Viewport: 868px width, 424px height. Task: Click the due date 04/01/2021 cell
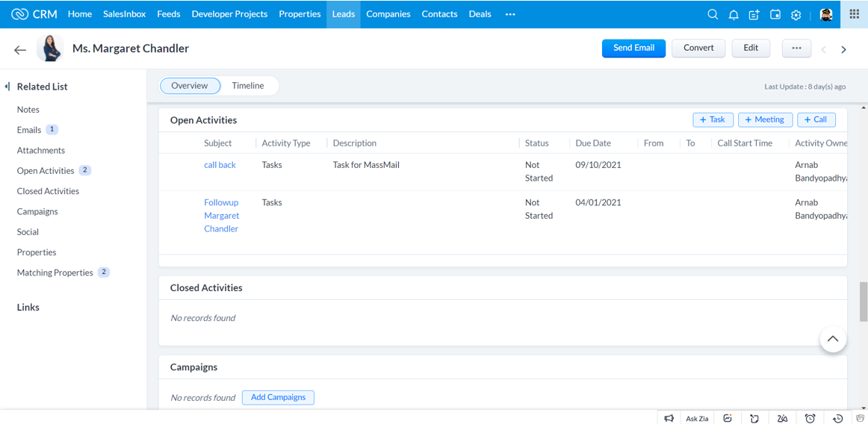(x=598, y=202)
